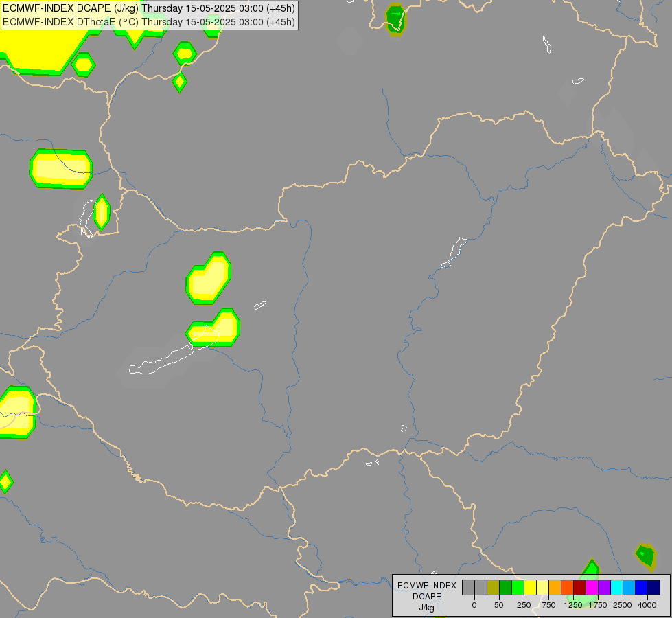The image size is (672, 618).
Task: Click the legend value label 50
Action: [499, 605]
